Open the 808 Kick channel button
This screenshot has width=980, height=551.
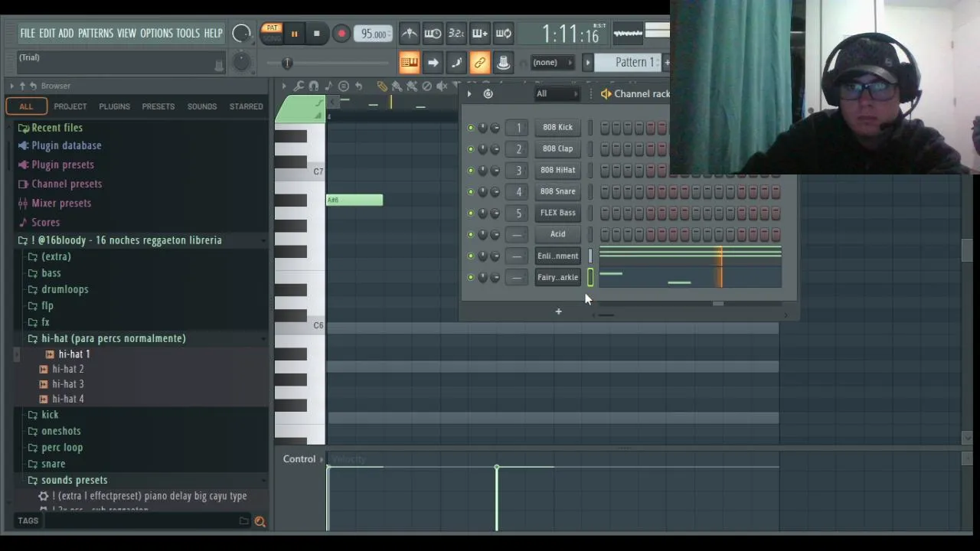557,127
